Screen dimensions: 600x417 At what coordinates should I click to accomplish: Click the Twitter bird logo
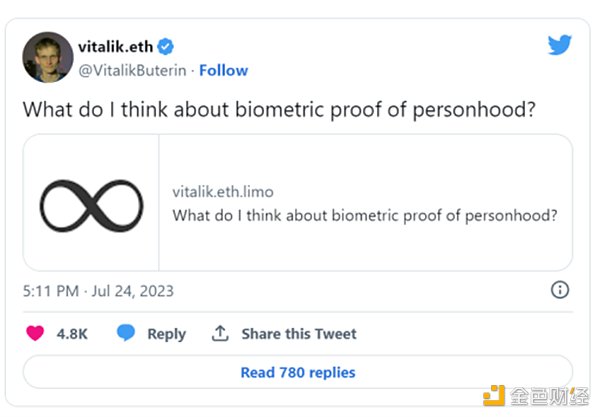[x=560, y=44]
